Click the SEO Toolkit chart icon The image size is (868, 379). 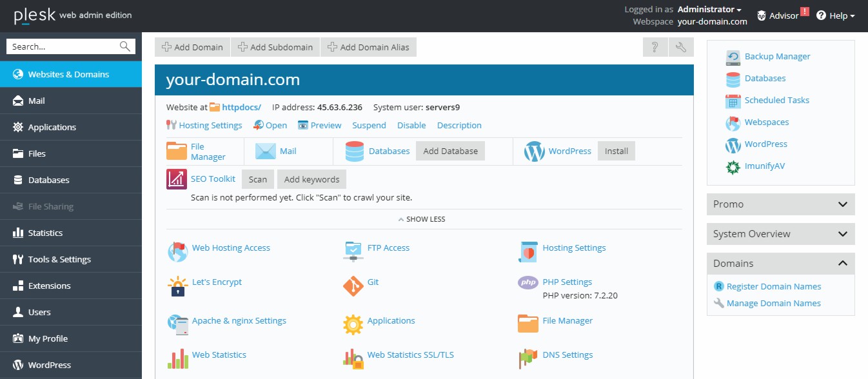click(x=177, y=179)
